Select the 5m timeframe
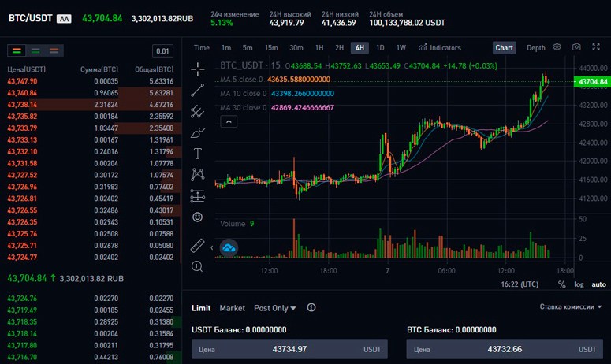This screenshot has height=364, width=611. [248, 47]
